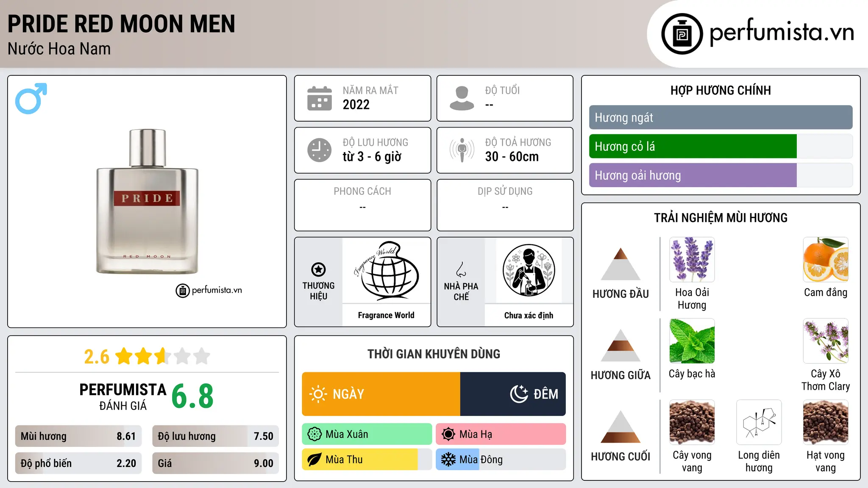
Task: Click the Long diên hương note label
Action: click(x=759, y=461)
